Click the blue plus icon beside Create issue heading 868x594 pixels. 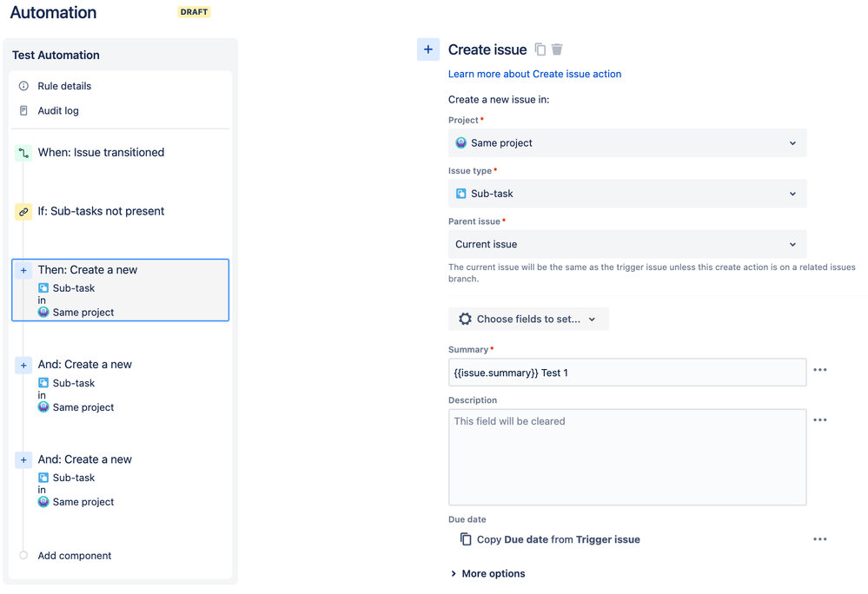(427, 49)
